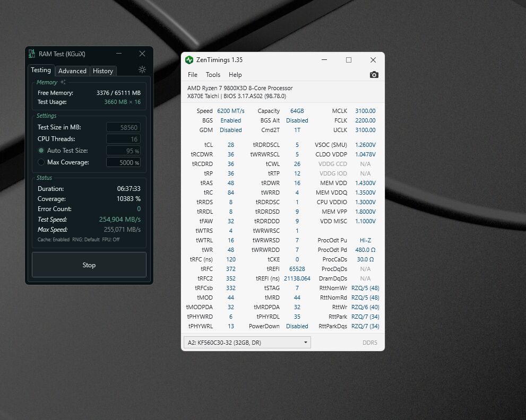Click the BGS Alt Disabled value
Image resolution: width=526 pixels, height=420 pixels.
297,120
